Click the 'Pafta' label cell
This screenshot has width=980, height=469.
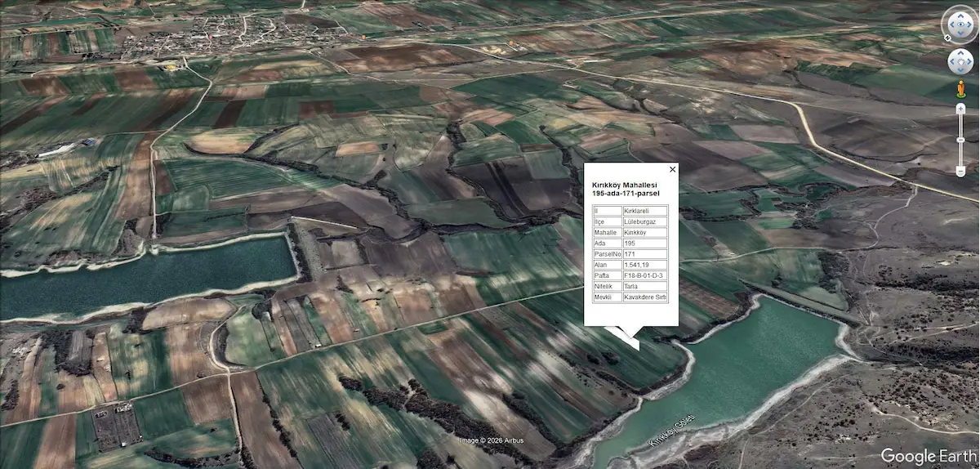(x=607, y=276)
